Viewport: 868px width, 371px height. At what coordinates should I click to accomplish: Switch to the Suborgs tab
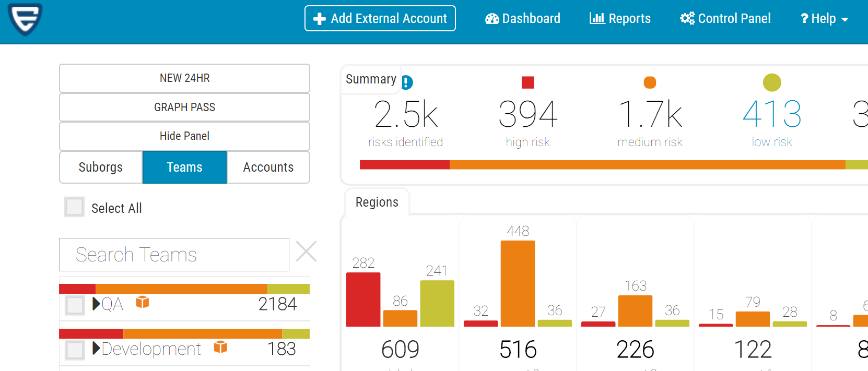pyautogui.click(x=101, y=167)
